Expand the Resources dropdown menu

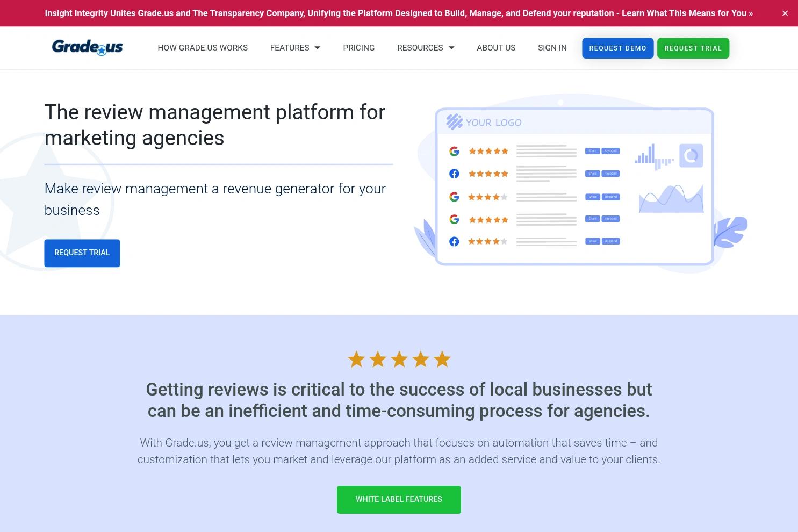[426, 48]
